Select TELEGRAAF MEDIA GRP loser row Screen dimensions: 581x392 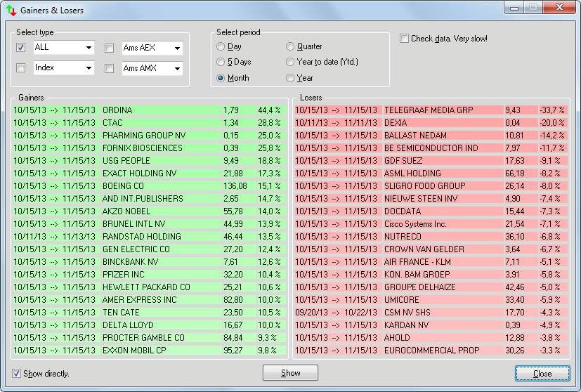pos(431,110)
